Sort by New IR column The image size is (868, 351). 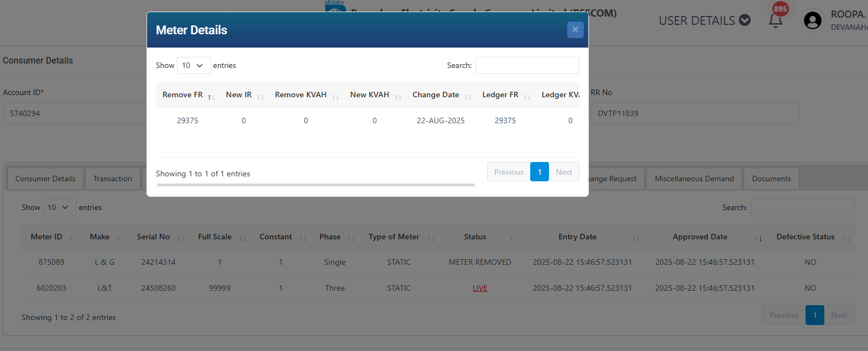(x=244, y=95)
